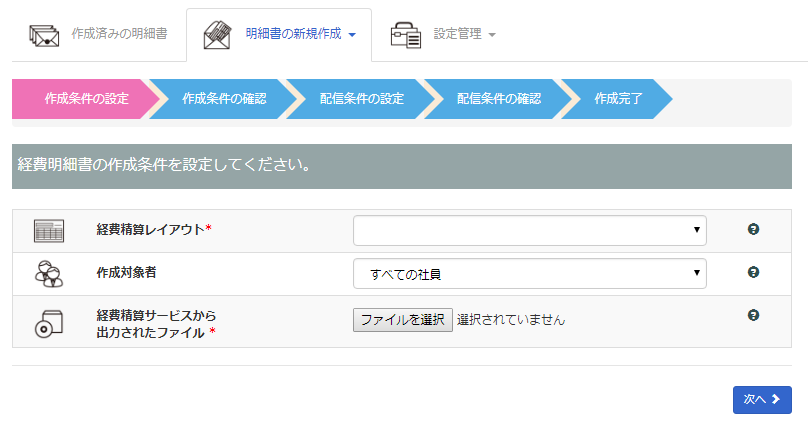
Task: Open help icon for 作成対象者 row
Action: tap(753, 272)
